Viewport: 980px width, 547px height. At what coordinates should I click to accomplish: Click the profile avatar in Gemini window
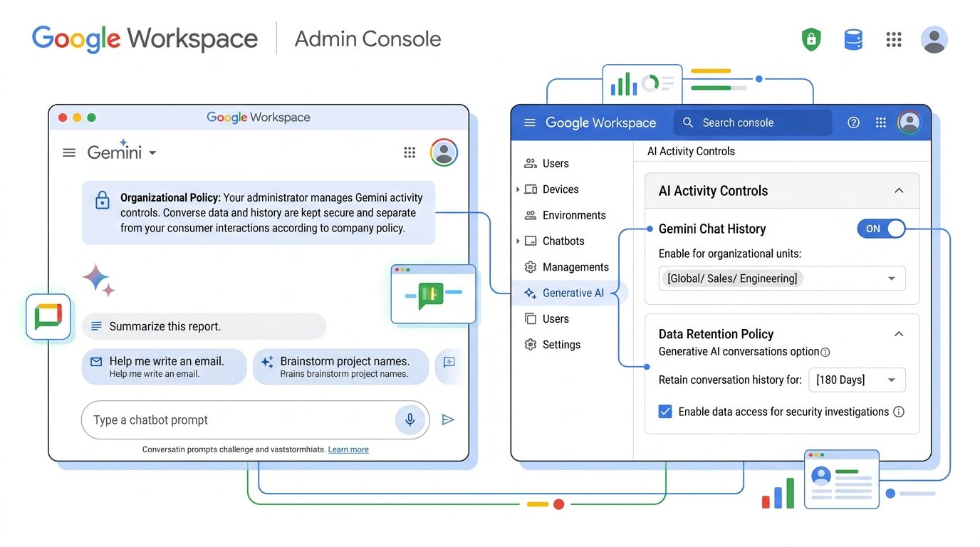pos(444,152)
